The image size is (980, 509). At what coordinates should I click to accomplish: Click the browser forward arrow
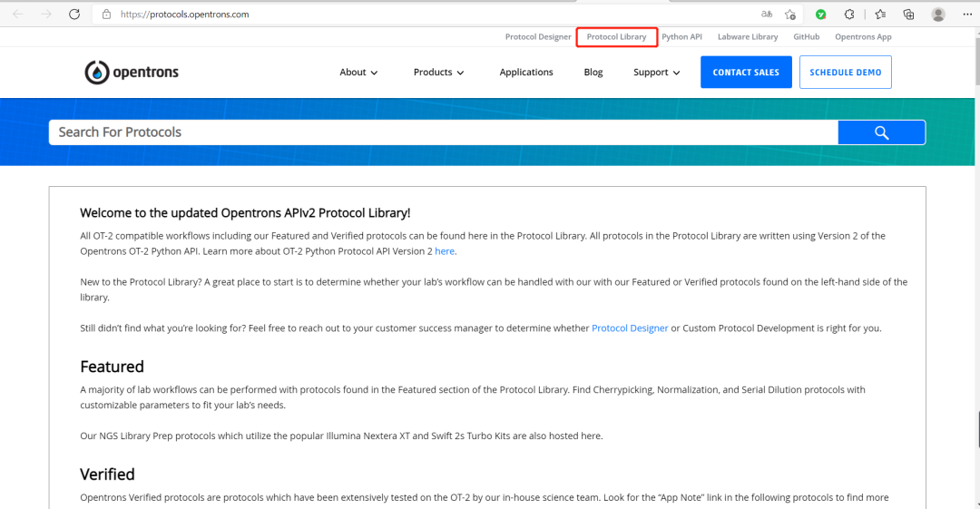tap(46, 14)
